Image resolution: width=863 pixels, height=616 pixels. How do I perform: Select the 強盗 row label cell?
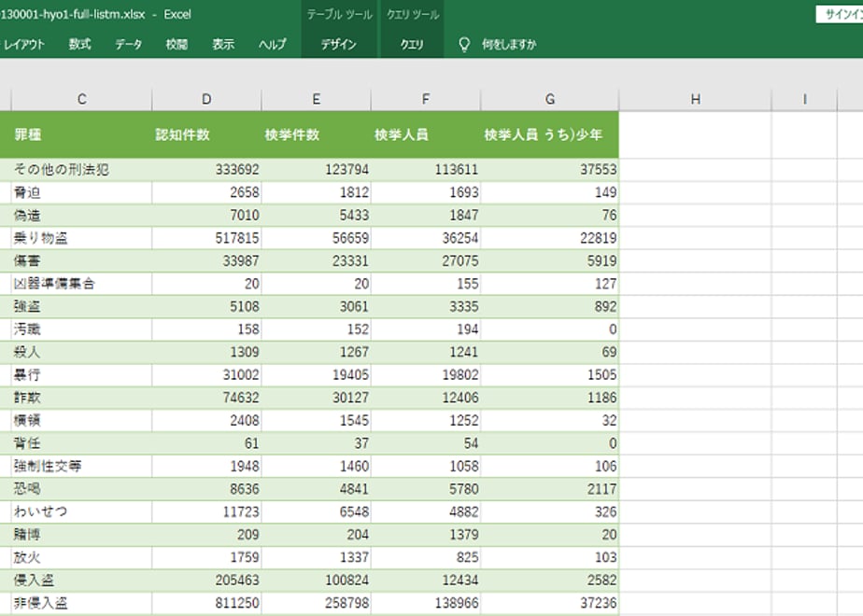81,306
